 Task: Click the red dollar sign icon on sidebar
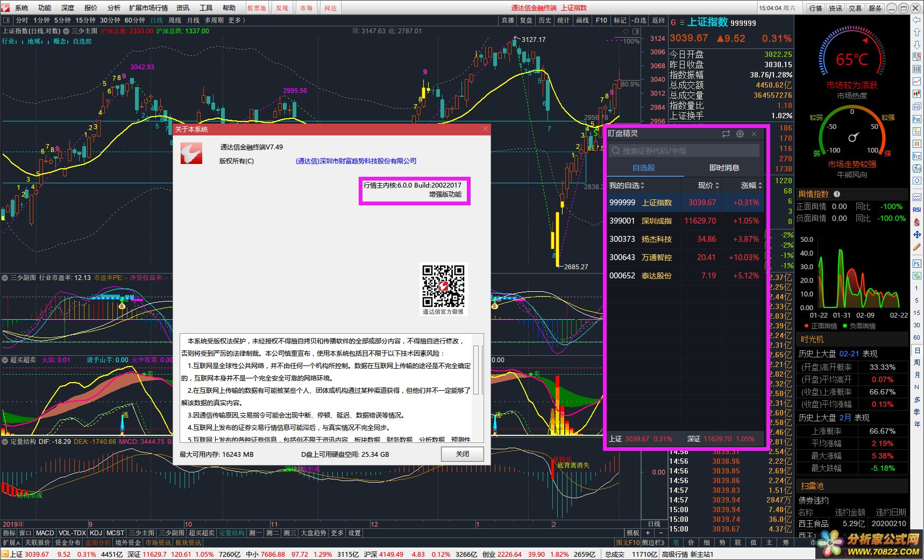click(x=917, y=222)
